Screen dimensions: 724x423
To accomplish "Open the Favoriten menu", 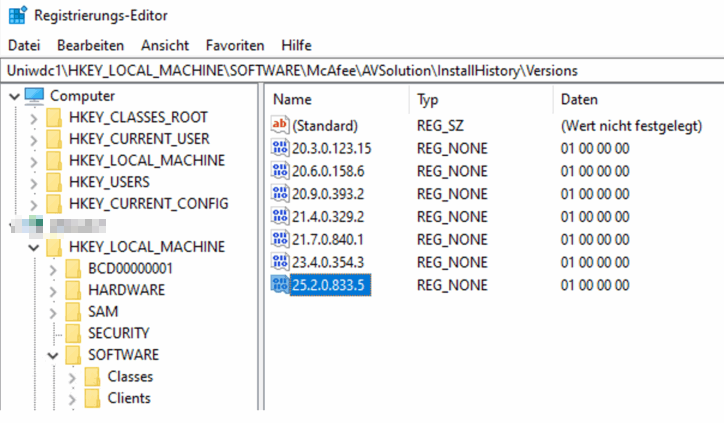I will point(235,46).
